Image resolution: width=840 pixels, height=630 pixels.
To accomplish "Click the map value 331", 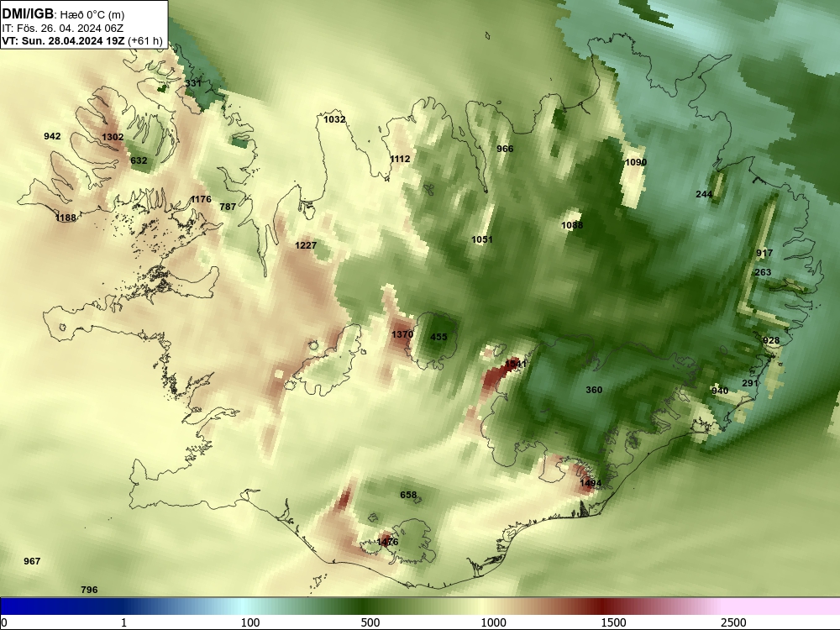I will coord(193,83).
